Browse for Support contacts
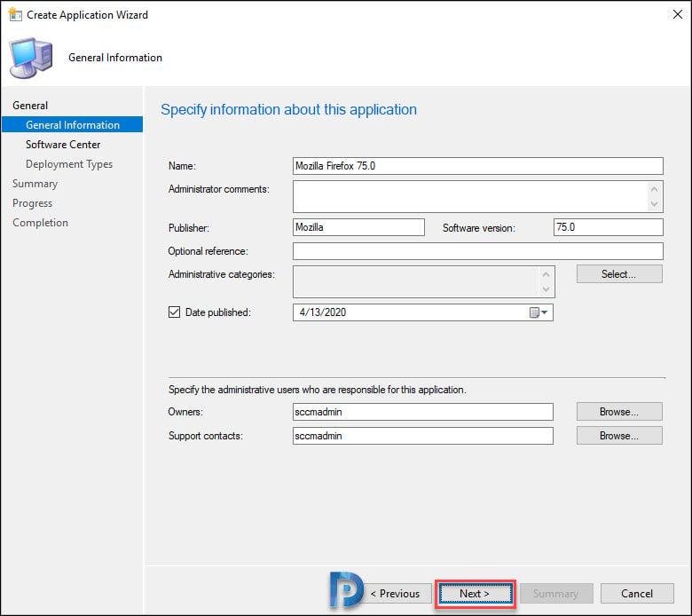This screenshot has width=692, height=616. tap(618, 436)
